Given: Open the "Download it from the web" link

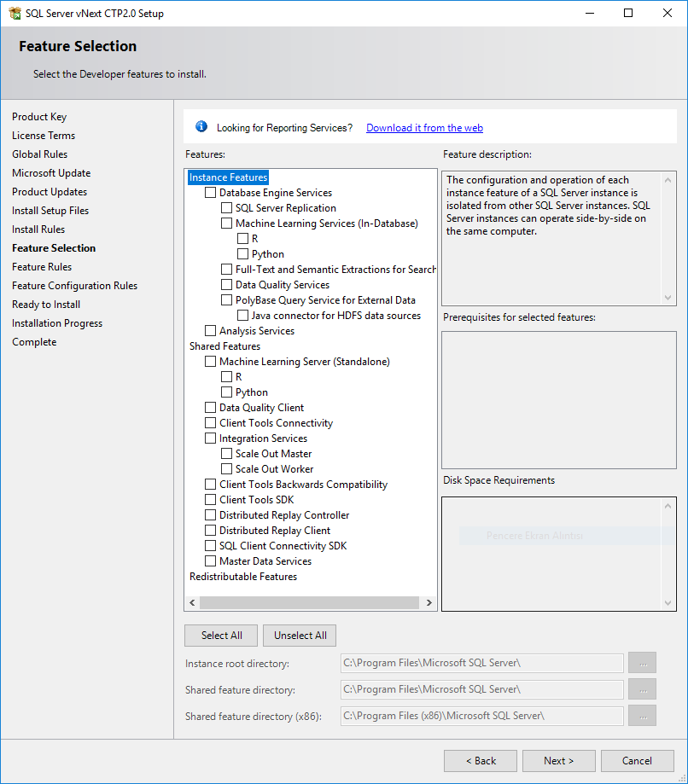Looking at the screenshot, I should pos(424,127).
